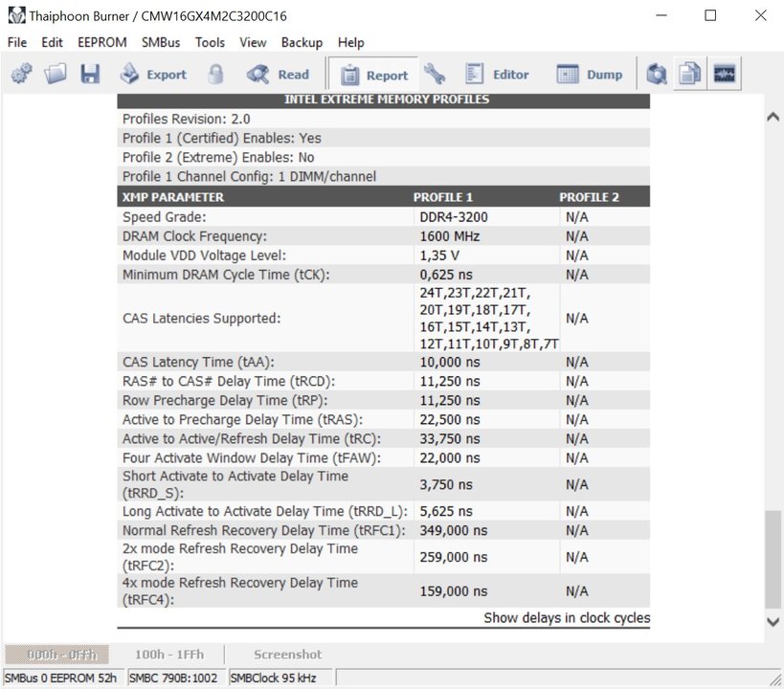The width and height of the screenshot is (784, 689).
Task: Open the Editor toolbar button
Action: click(497, 75)
